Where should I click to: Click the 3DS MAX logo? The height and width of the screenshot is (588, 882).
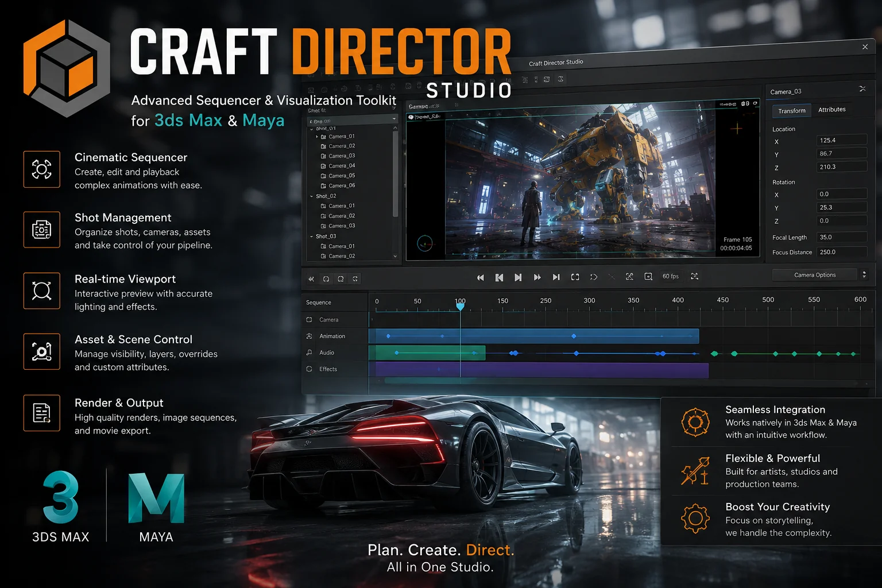click(x=60, y=497)
